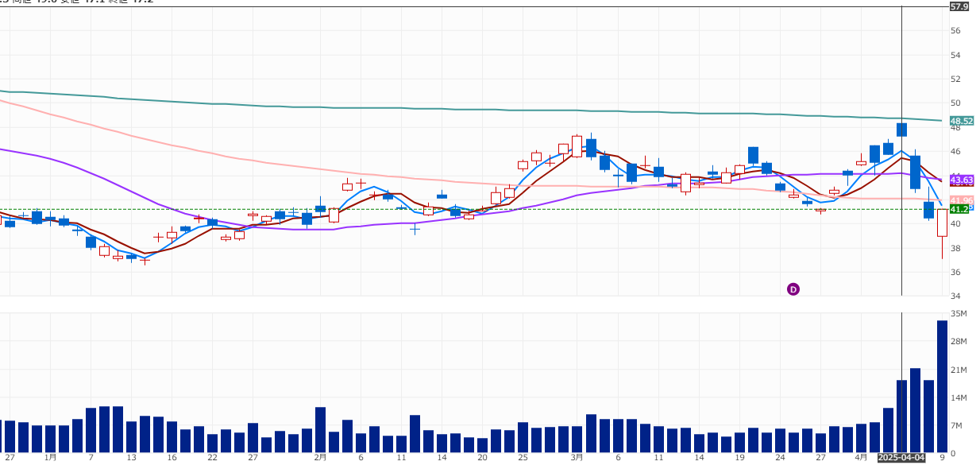Click the 2月 label on time axis
The image size is (980, 469).
pyautogui.click(x=320, y=458)
